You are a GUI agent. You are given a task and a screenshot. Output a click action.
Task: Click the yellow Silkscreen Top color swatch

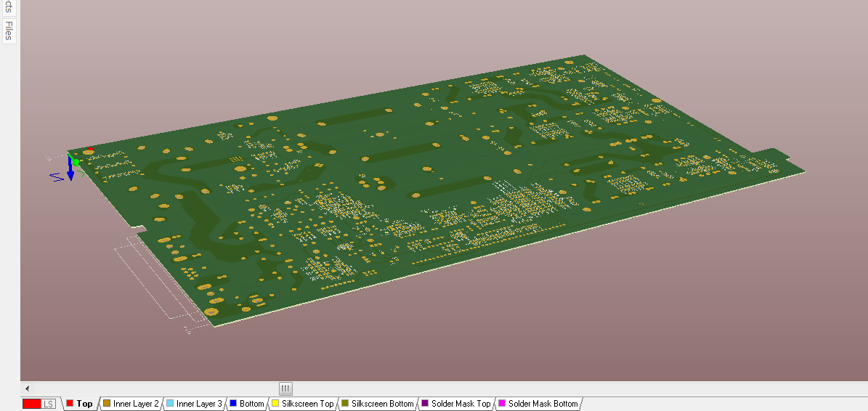point(275,404)
